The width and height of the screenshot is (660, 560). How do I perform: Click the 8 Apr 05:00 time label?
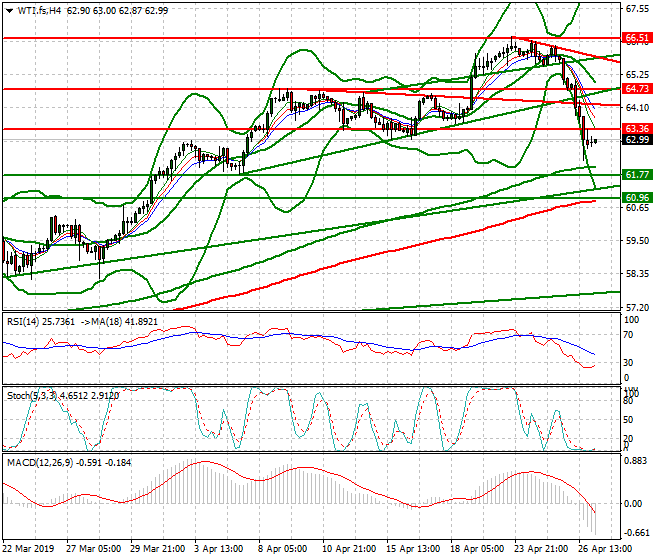click(x=283, y=549)
